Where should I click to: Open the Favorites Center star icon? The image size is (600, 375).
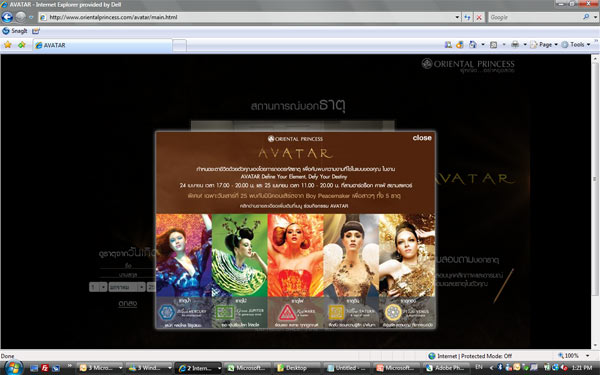8,45
